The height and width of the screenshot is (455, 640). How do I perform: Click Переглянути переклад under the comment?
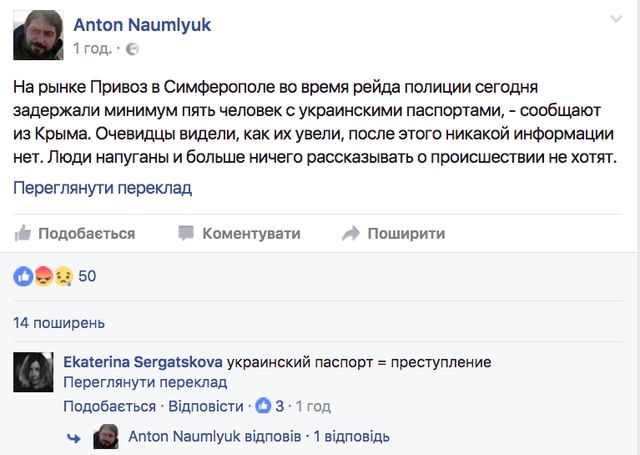click(x=145, y=382)
